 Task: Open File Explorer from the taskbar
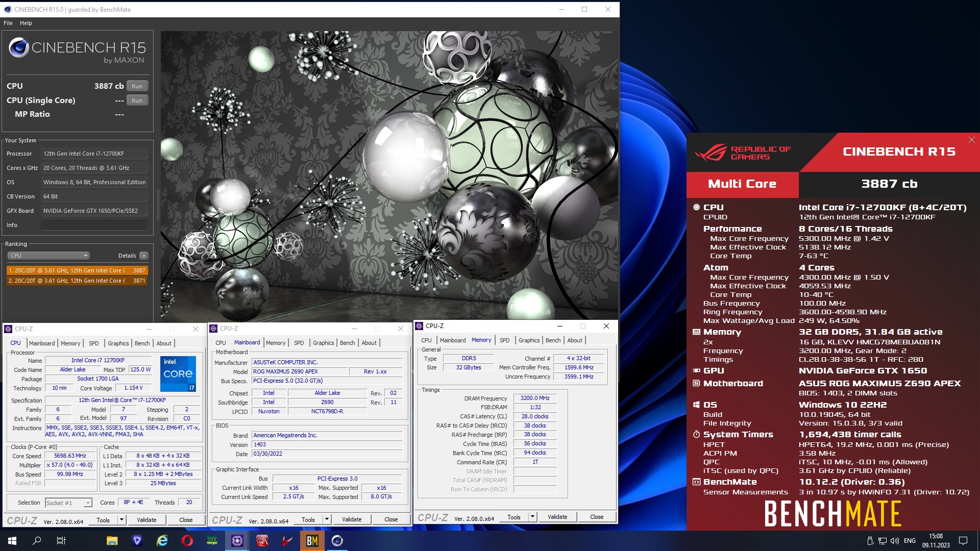tap(112, 541)
